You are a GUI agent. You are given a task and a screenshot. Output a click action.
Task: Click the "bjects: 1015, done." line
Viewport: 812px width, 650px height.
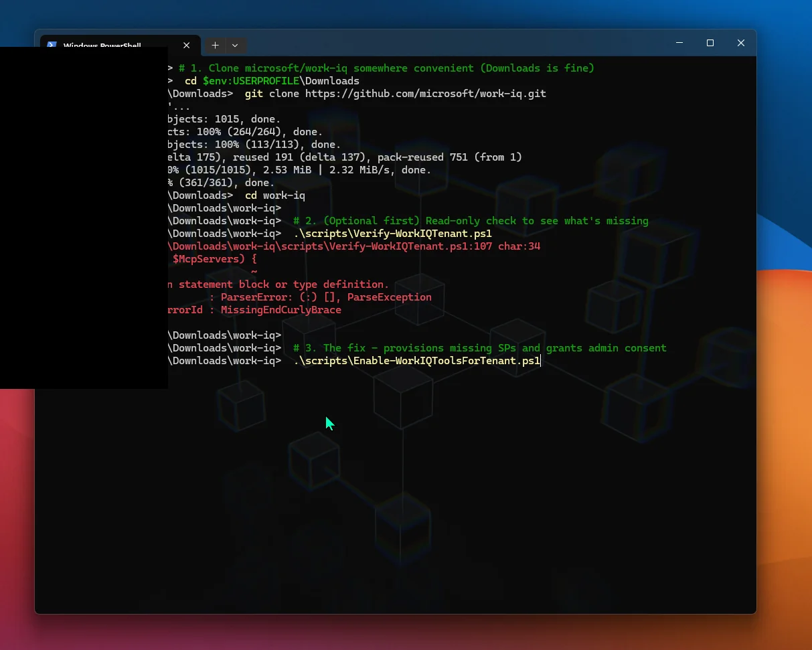pyautogui.click(x=224, y=119)
